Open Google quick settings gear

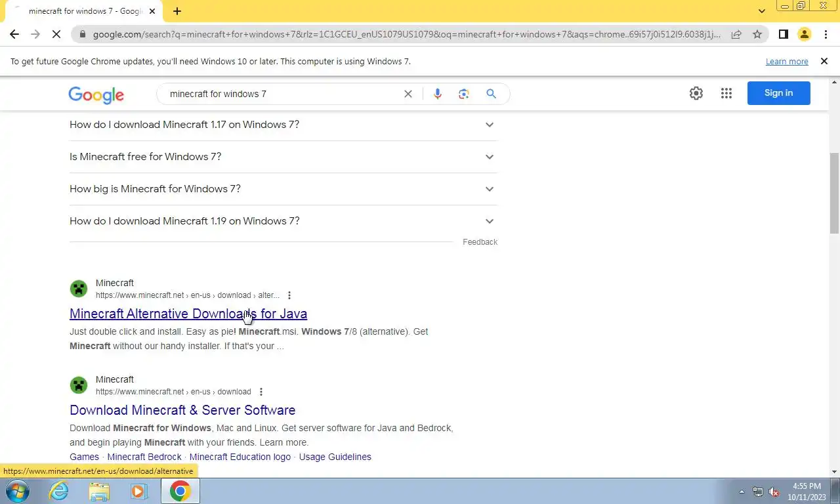(x=696, y=93)
